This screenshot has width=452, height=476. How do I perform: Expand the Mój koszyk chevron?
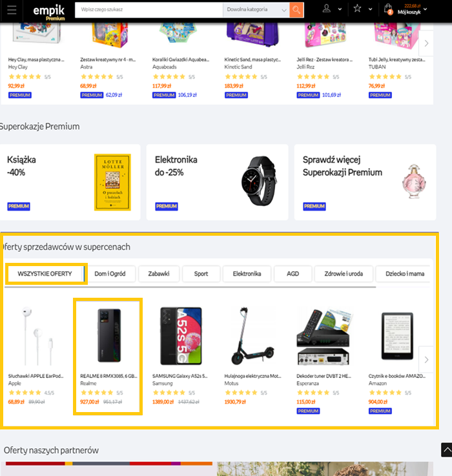coord(426,9)
